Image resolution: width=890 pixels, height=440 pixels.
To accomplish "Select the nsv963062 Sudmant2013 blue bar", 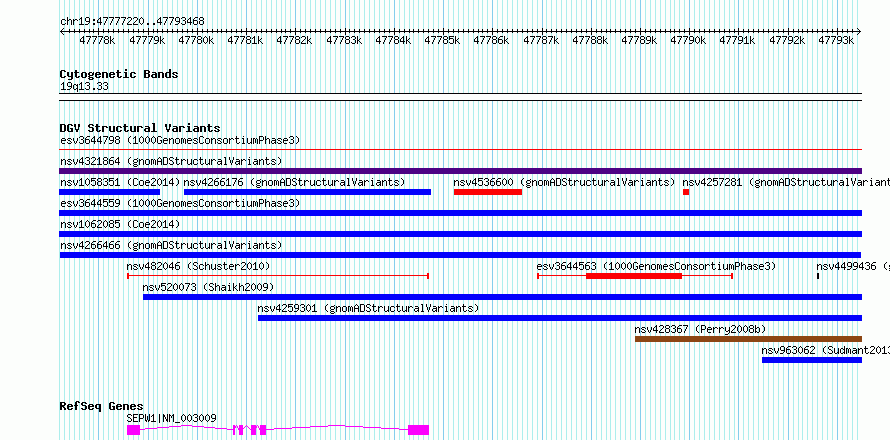I will [x=812, y=360].
